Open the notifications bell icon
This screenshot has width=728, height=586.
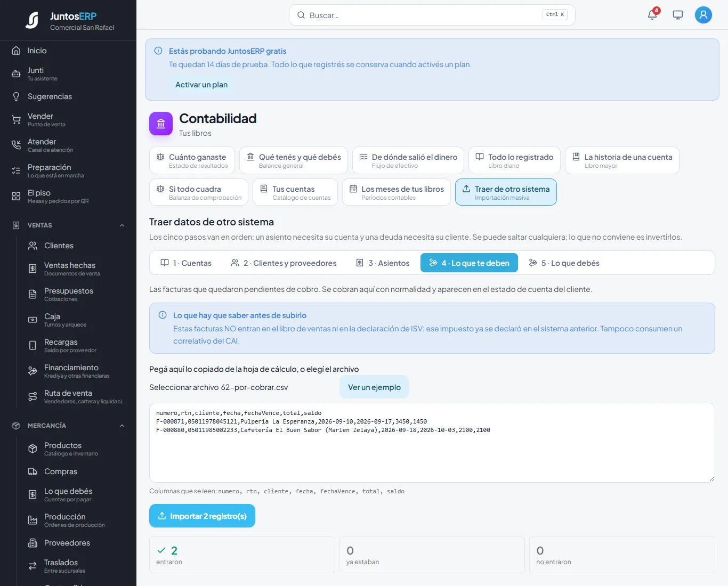point(652,15)
